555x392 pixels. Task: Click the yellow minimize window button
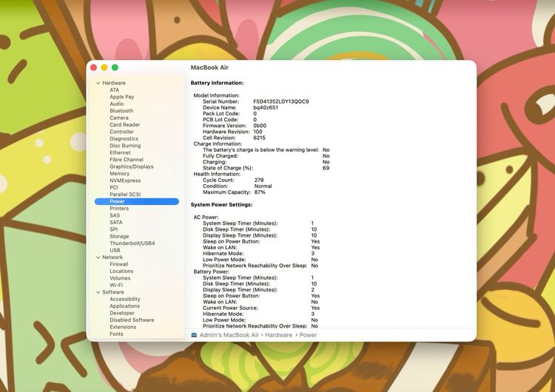104,67
